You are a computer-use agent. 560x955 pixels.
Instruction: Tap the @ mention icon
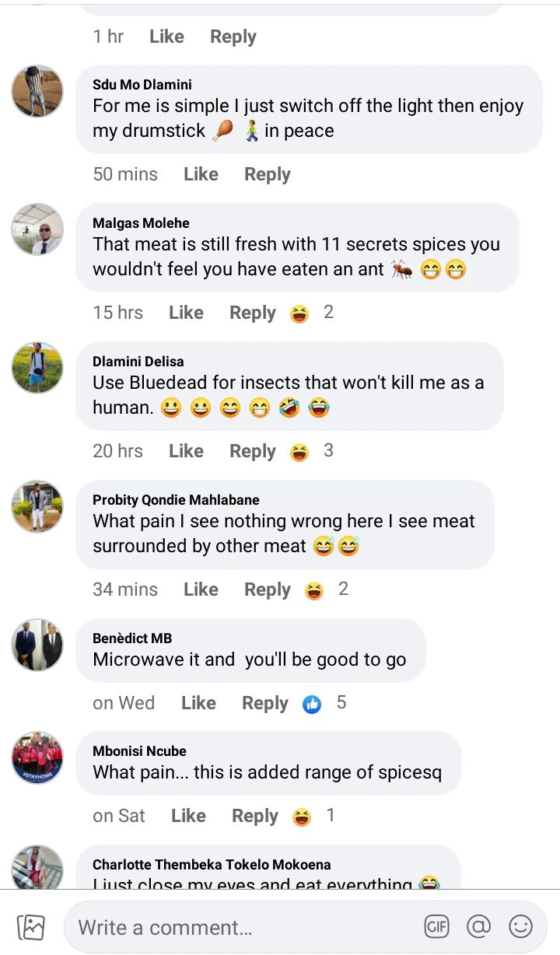tap(478, 926)
